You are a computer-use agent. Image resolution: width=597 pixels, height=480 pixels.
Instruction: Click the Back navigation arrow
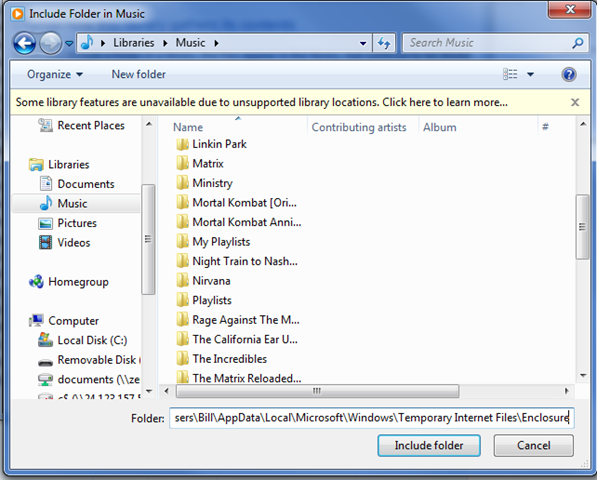[24, 43]
